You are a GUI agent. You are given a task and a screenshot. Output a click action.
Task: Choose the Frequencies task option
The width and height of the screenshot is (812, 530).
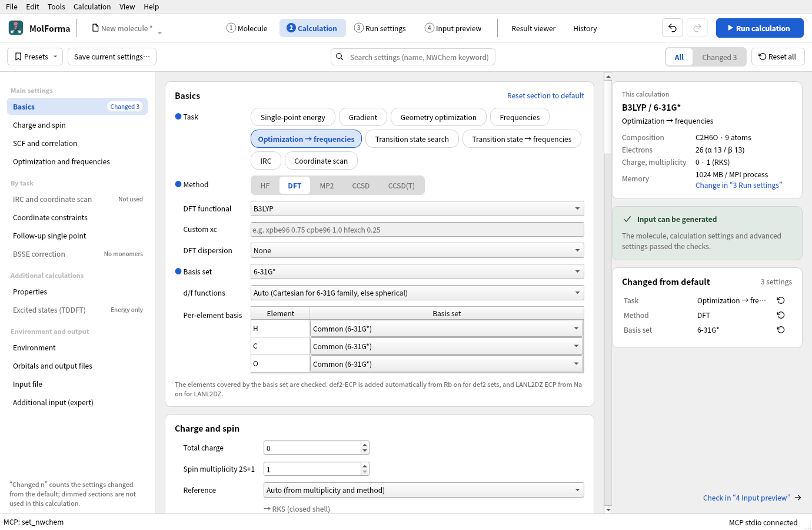pyautogui.click(x=520, y=117)
